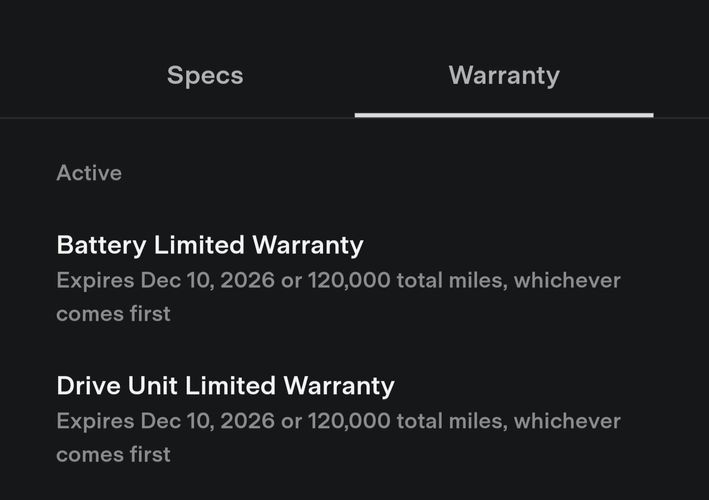Click "whichever" in Drive Unit warranty description

coord(567,421)
